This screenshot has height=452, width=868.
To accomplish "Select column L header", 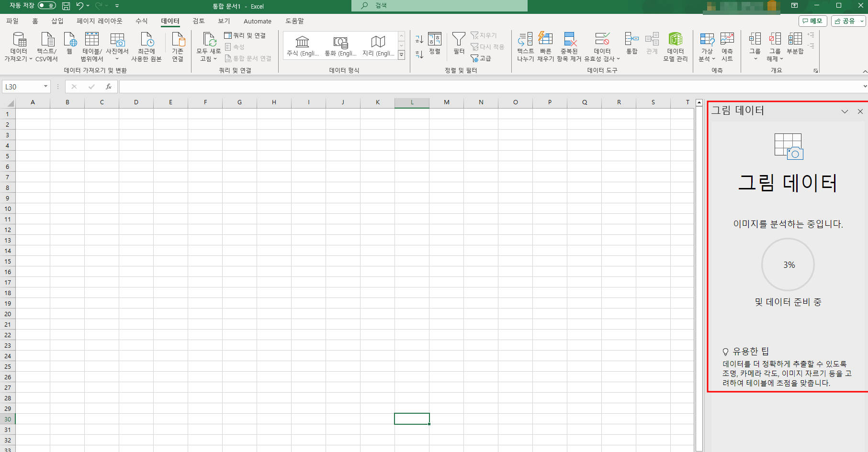I will pos(412,102).
